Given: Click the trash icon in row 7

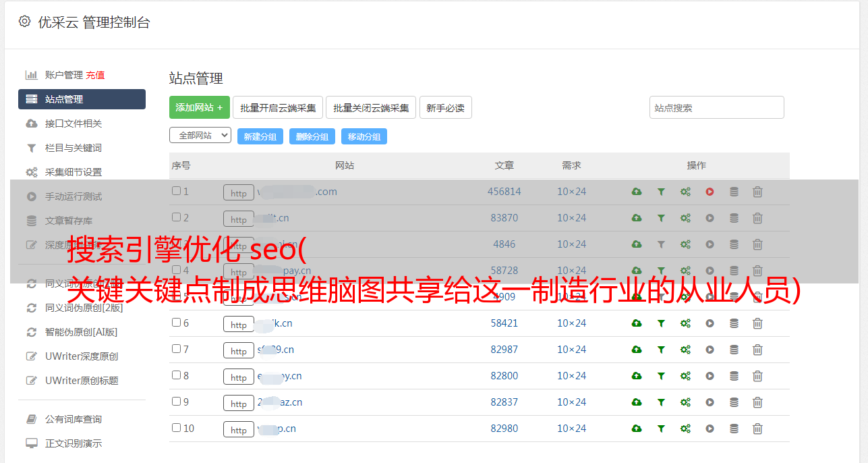Looking at the screenshot, I should pyautogui.click(x=757, y=350).
